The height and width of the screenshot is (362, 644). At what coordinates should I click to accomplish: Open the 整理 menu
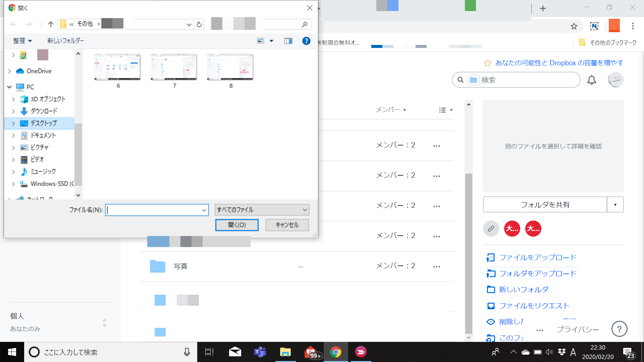coord(22,41)
